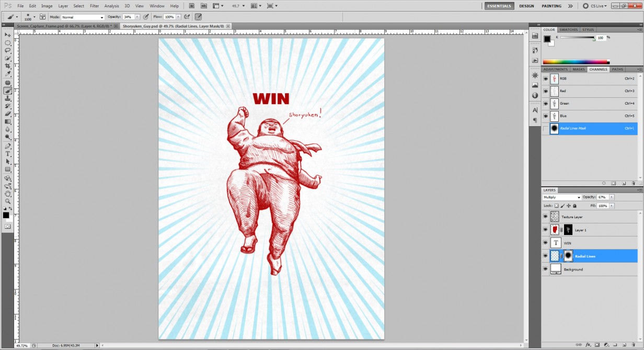Select the Move tool
644x350 pixels.
coord(7,34)
